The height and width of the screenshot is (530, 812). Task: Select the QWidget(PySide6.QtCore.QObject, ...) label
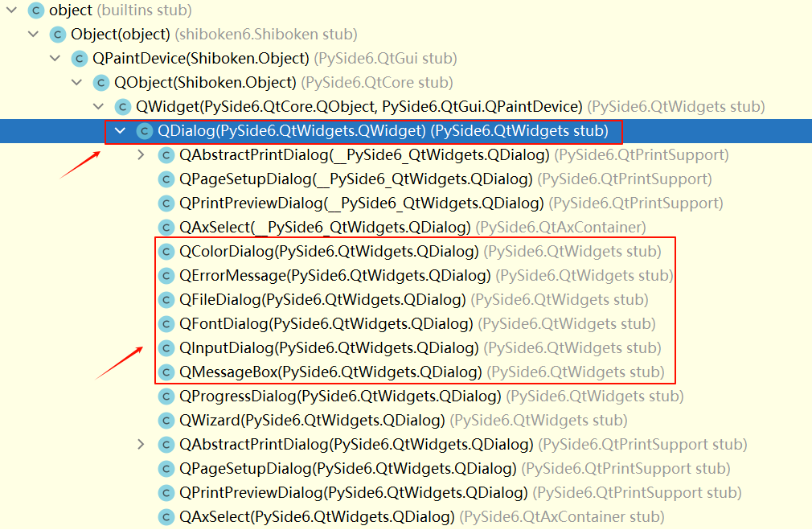click(x=359, y=107)
